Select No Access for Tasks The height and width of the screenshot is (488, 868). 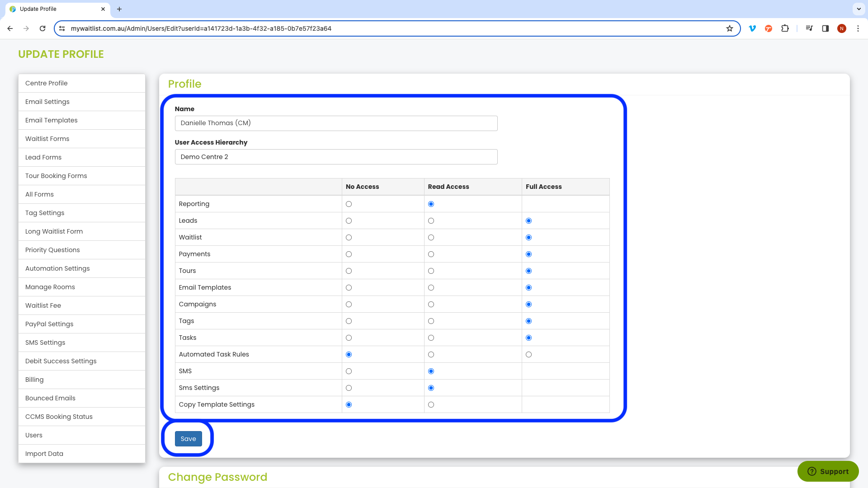click(x=349, y=338)
